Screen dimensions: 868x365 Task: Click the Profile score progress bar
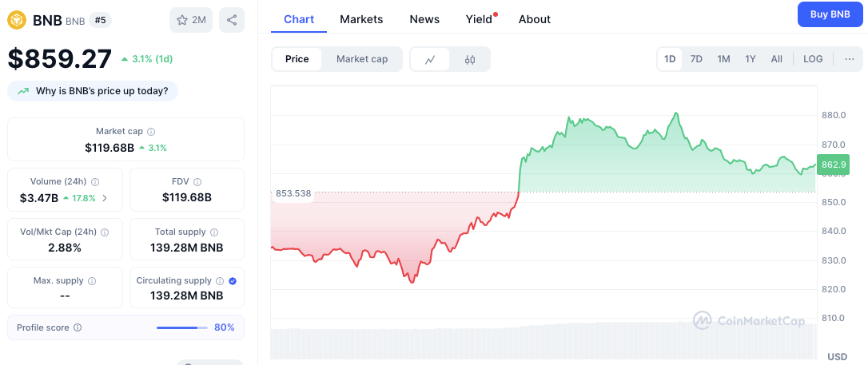pyautogui.click(x=182, y=328)
